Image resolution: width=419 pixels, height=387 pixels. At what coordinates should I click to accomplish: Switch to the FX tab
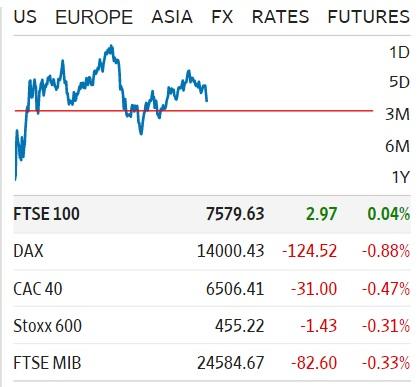[222, 17]
